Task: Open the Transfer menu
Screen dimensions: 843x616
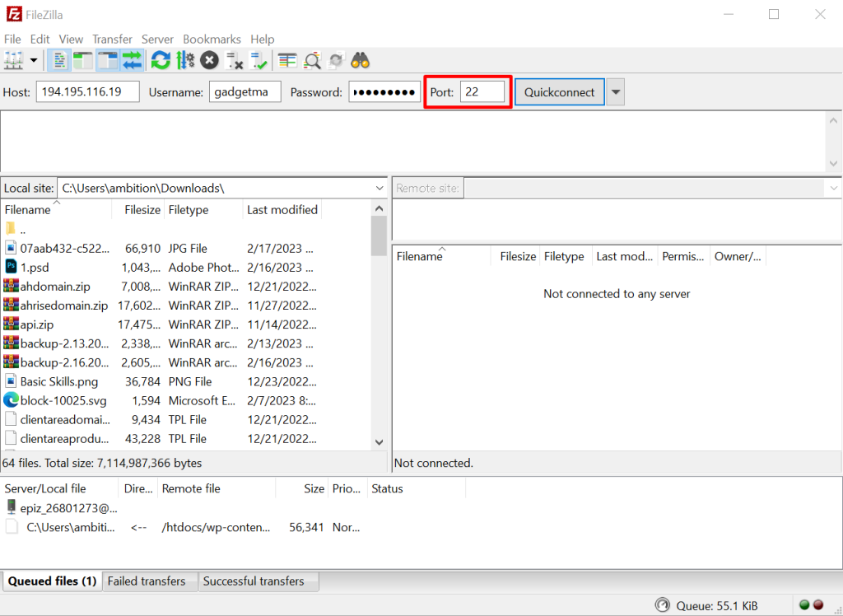Action: 112,40
